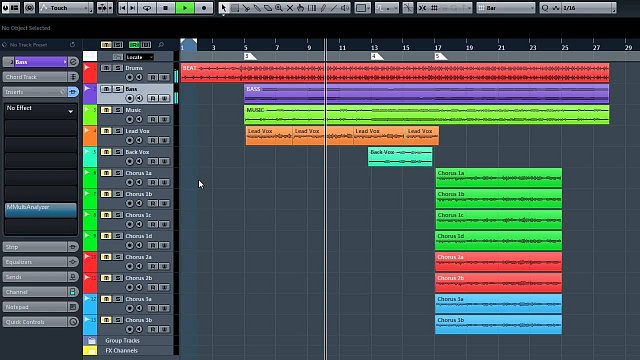This screenshot has height=360, width=640.
Task: Toggle the Snap on/off icon
Action: (x=423, y=8)
